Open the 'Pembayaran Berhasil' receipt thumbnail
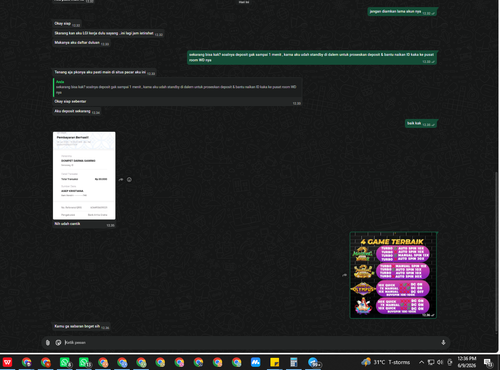This screenshot has height=370, width=500. pyautogui.click(x=84, y=176)
